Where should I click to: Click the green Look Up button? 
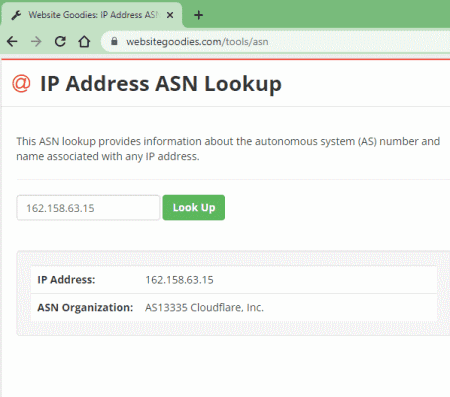(x=194, y=208)
